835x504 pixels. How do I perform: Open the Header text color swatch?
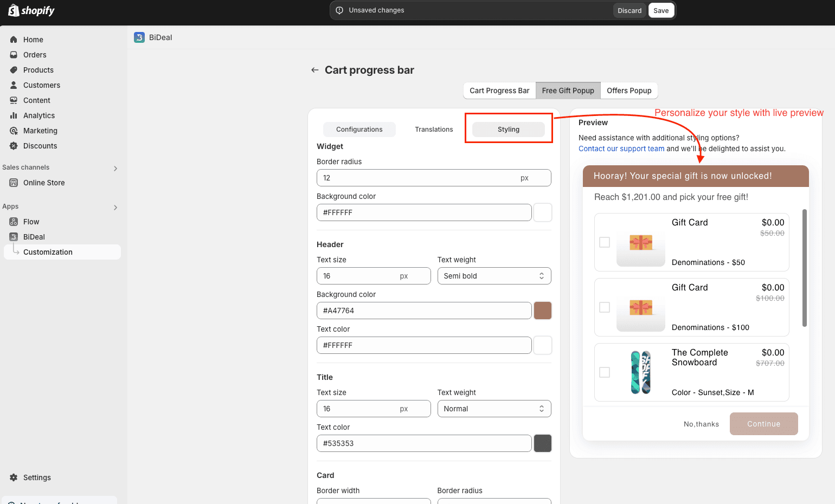point(543,345)
